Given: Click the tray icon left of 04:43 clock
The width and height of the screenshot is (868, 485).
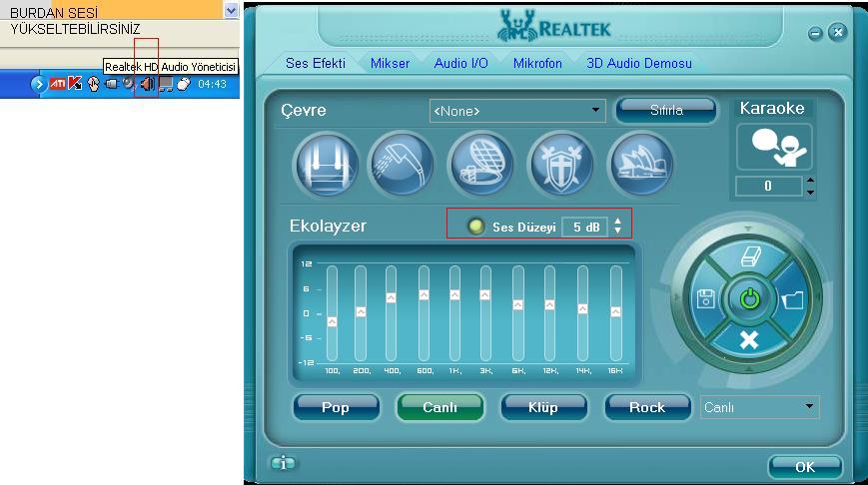Looking at the screenshot, I should (x=183, y=84).
